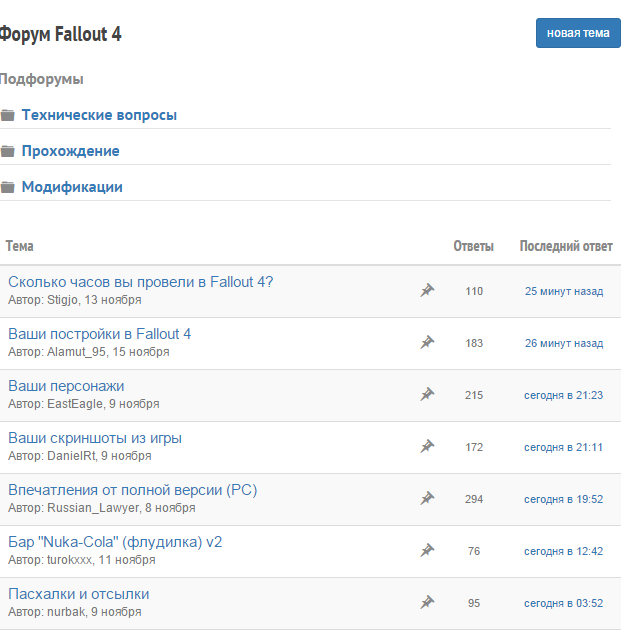Click the folder icon beside Технические вопросы
This screenshot has height=638, width=635.
[7, 116]
